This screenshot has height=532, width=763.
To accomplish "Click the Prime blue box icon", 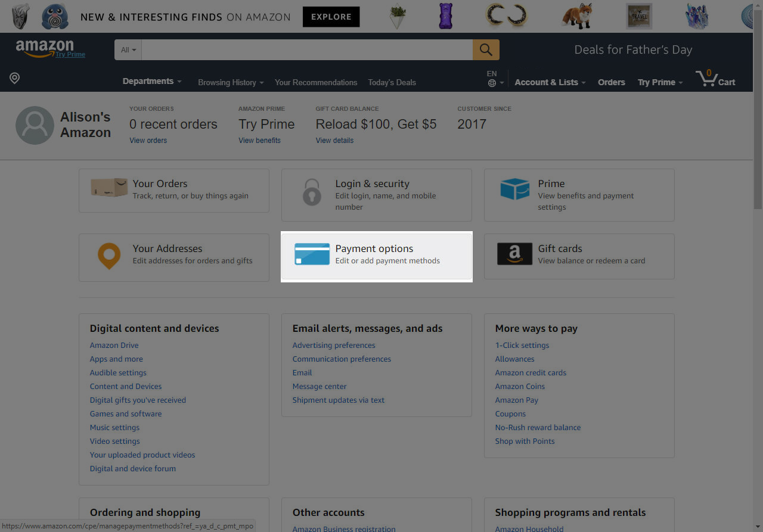I will tap(515, 189).
